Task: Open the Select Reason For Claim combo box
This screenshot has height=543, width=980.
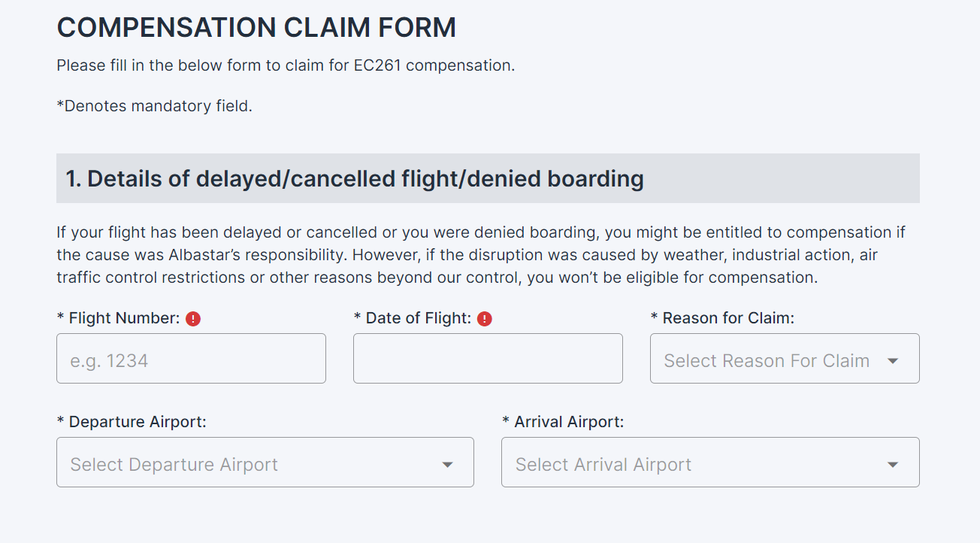Action: (x=785, y=359)
